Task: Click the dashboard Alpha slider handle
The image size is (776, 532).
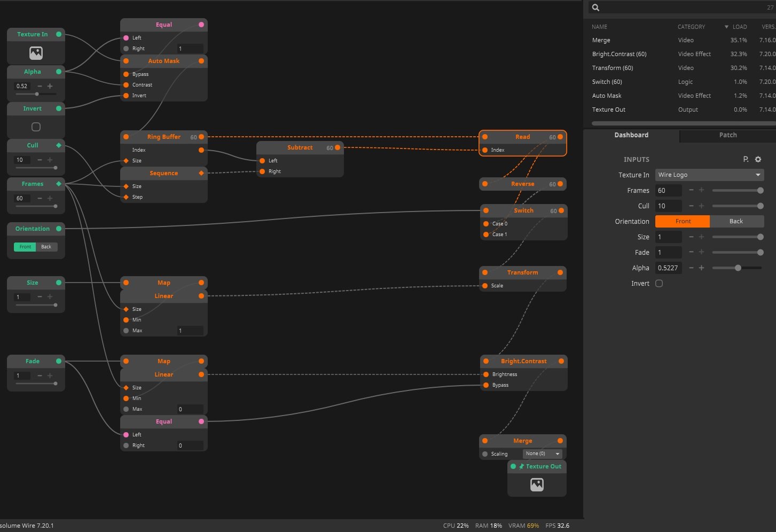Action: (738, 268)
